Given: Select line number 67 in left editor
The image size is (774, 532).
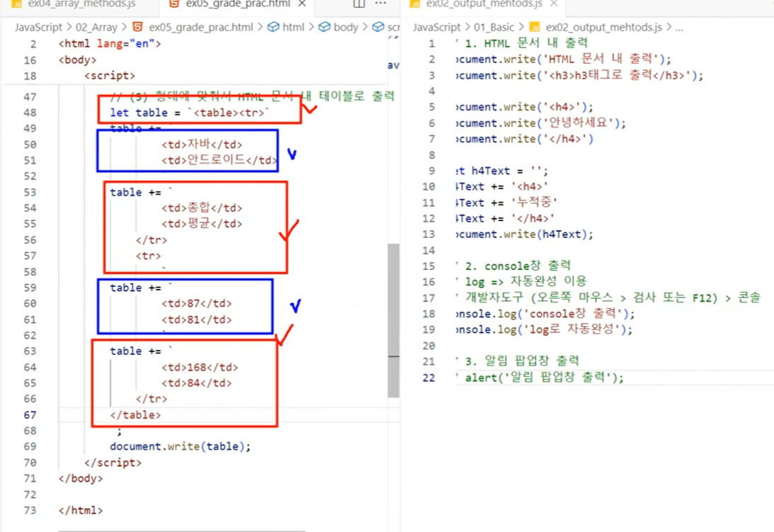Looking at the screenshot, I should click(30, 415).
